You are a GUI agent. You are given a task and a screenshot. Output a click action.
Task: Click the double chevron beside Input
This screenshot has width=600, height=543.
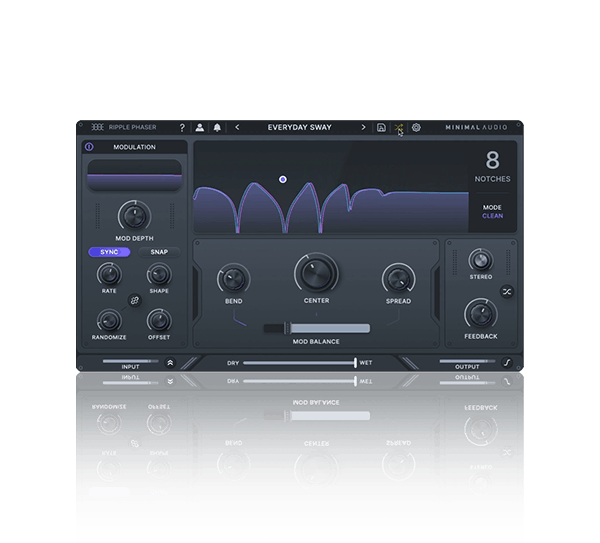[x=170, y=363]
